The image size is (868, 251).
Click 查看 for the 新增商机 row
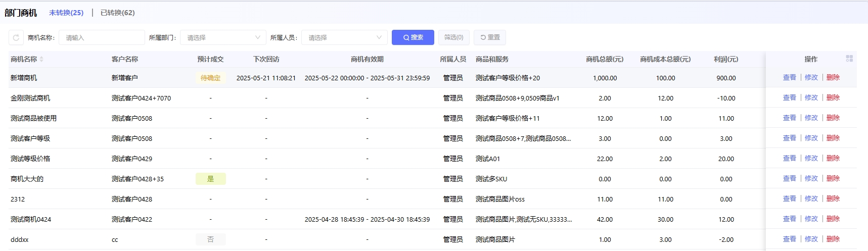tap(789, 78)
